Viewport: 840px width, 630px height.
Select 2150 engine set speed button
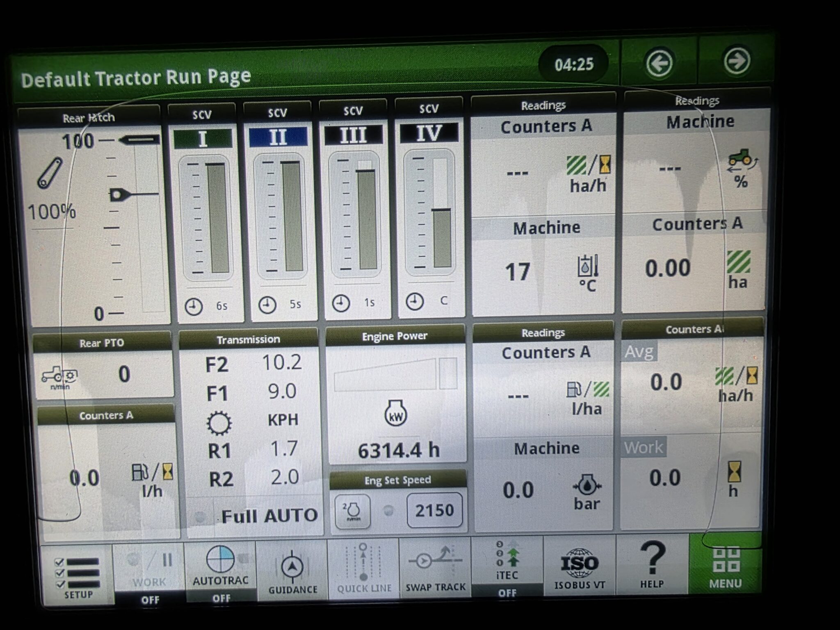tap(434, 510)
